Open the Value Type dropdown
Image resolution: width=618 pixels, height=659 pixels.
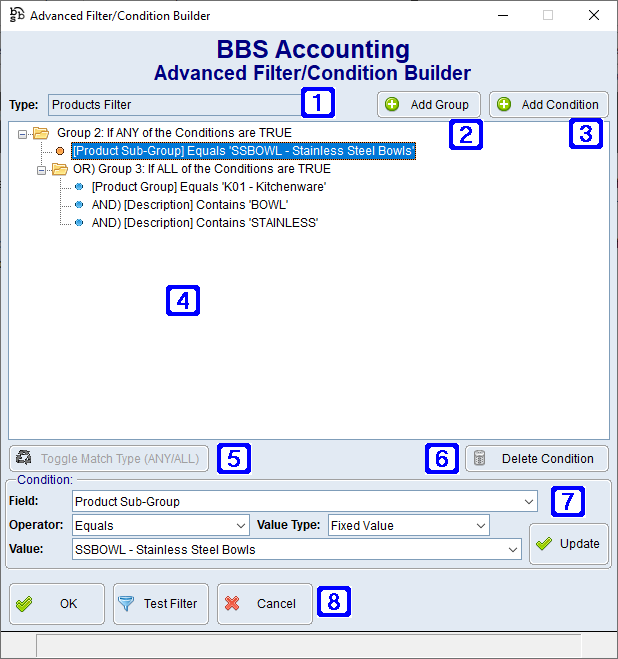(480, 525)
